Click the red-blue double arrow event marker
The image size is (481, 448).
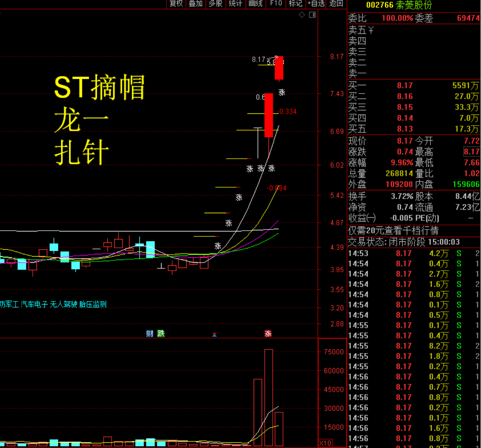[x=214, y=334]
